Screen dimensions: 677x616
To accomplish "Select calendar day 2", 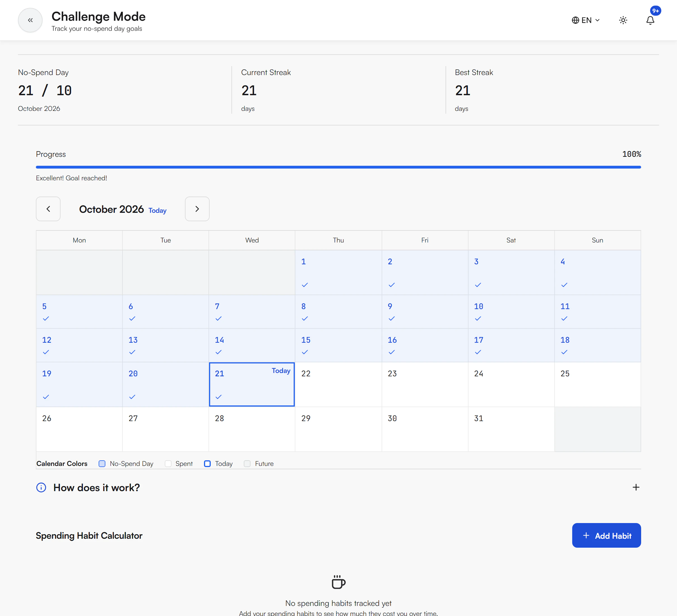I will 425,272.
